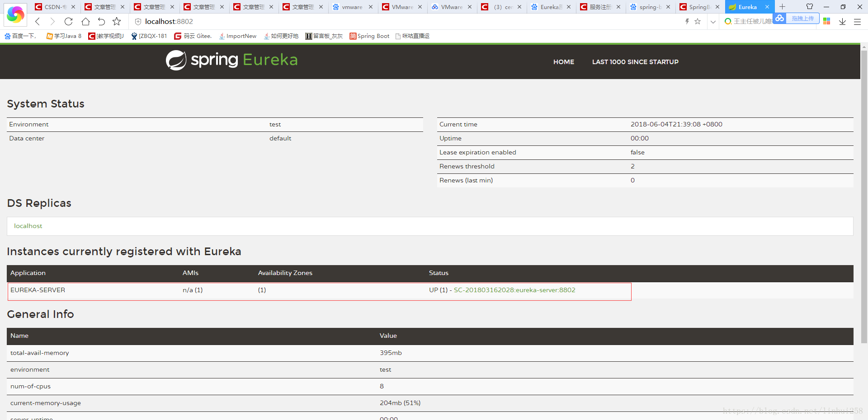Reload the current page
Viewport: 868px width, 420px height.
[x=68, y=21]
